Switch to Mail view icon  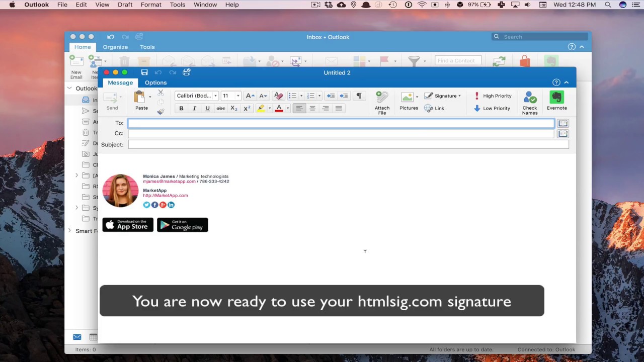tap(77, 337)
